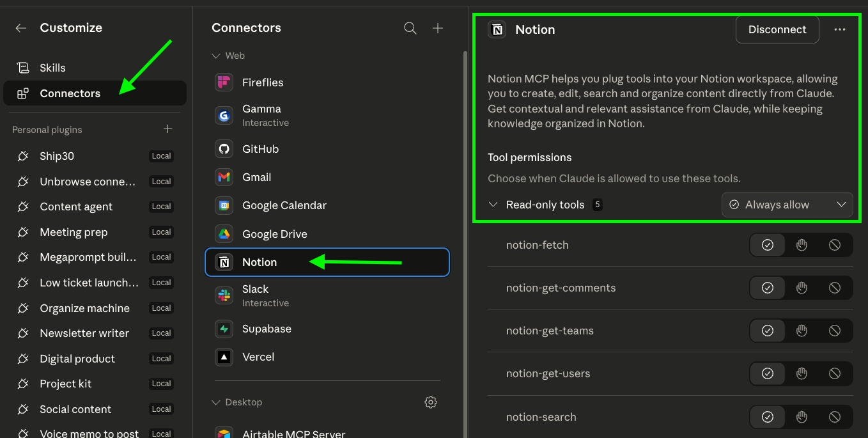This screenshot has width=868, height=438.
Task: Open the Ship30 personal plugin
Action: [x=57, y=156]
